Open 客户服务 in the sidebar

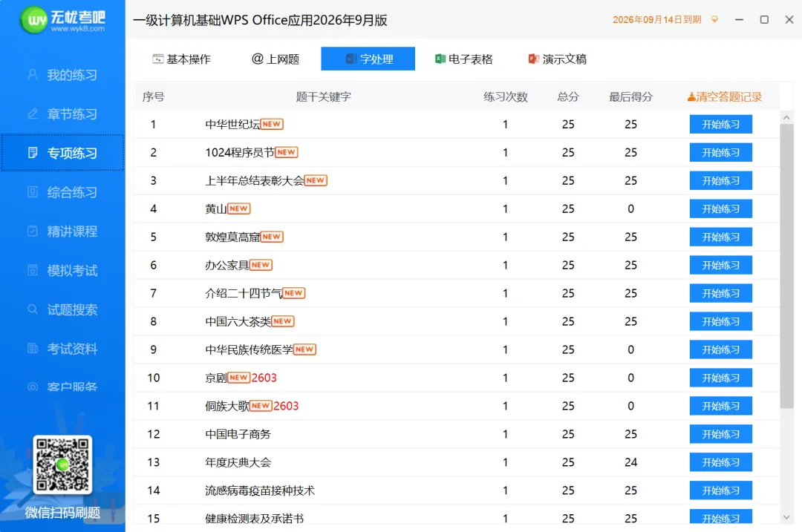pyautogui.click(x=62, y=387)
